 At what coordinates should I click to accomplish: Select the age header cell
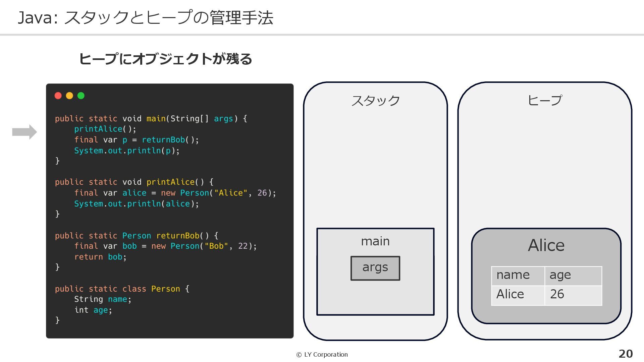click(573, 276)
